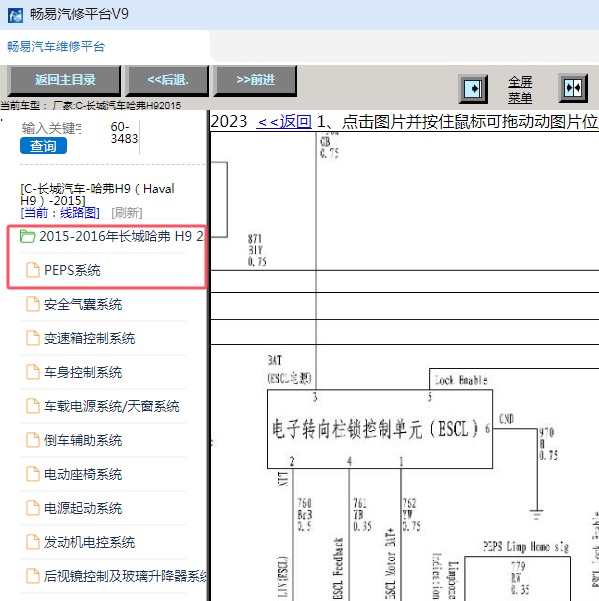The width and height of the screenshot is (599, 601).
Task: Go forward with the >>前进 button
Action: click(x=256, y=80)
